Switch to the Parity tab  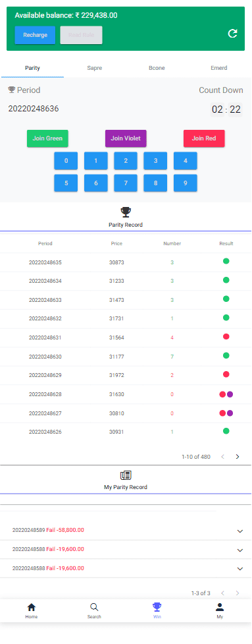32,68
